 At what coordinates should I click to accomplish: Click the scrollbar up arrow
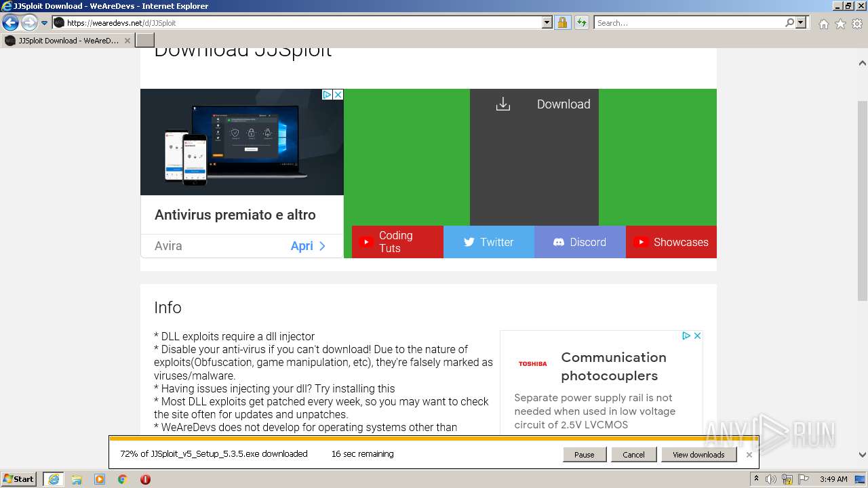point(863,63)
